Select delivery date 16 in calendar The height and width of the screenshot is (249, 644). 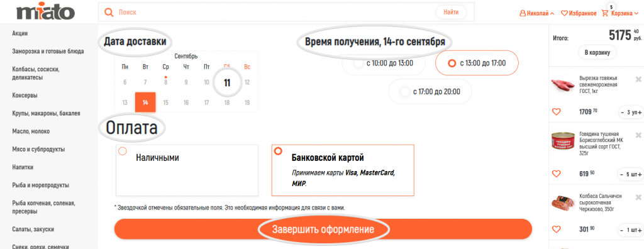(x=186, y=102)
